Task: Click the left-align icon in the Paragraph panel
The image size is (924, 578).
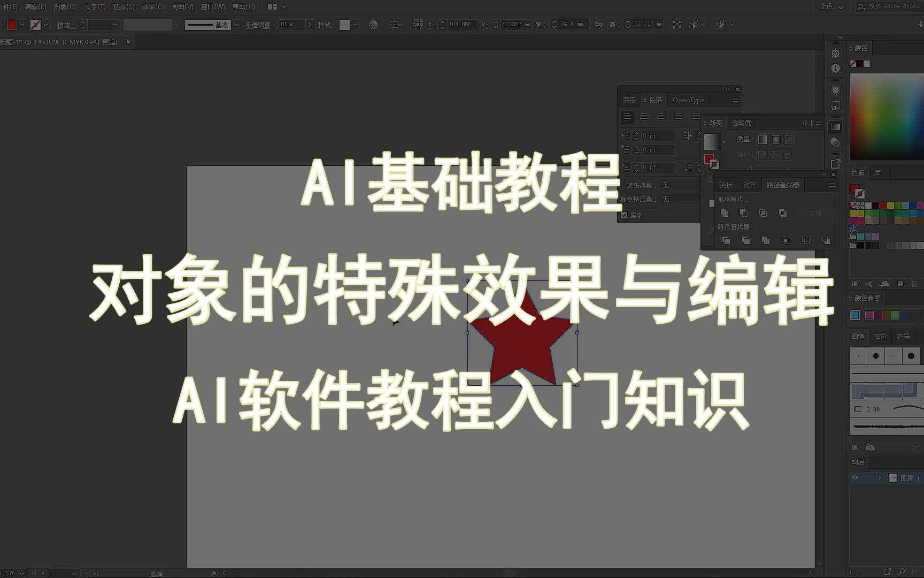Action: coord(628,117)
